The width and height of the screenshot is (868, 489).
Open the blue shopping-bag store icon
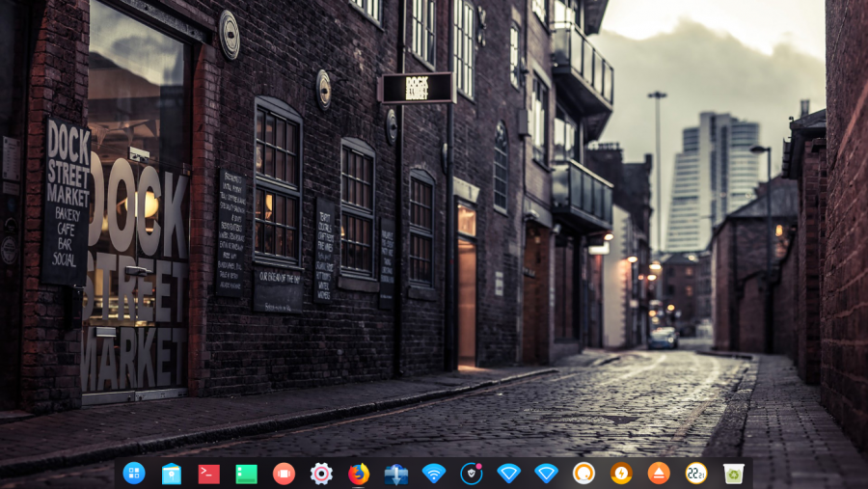click(172, 474)
